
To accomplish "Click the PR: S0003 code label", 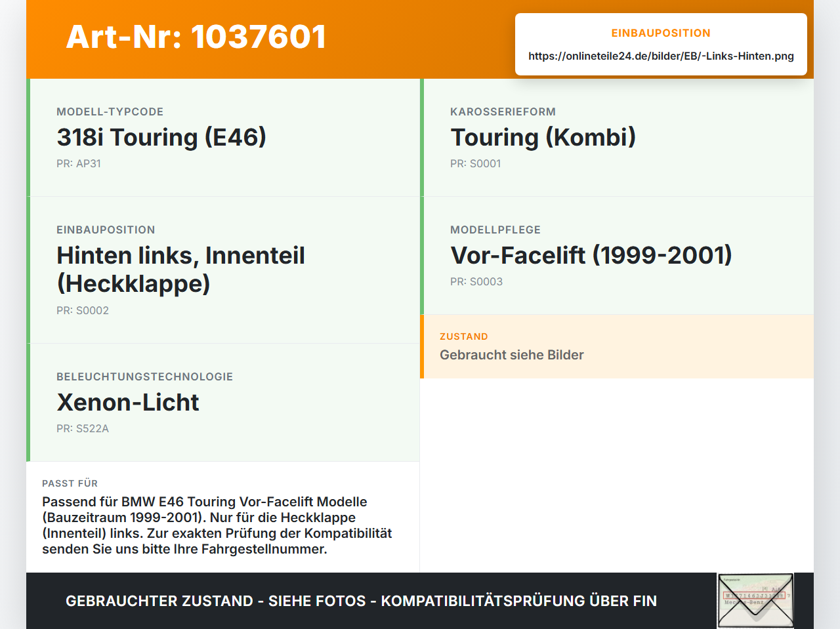I will (476, 281).
